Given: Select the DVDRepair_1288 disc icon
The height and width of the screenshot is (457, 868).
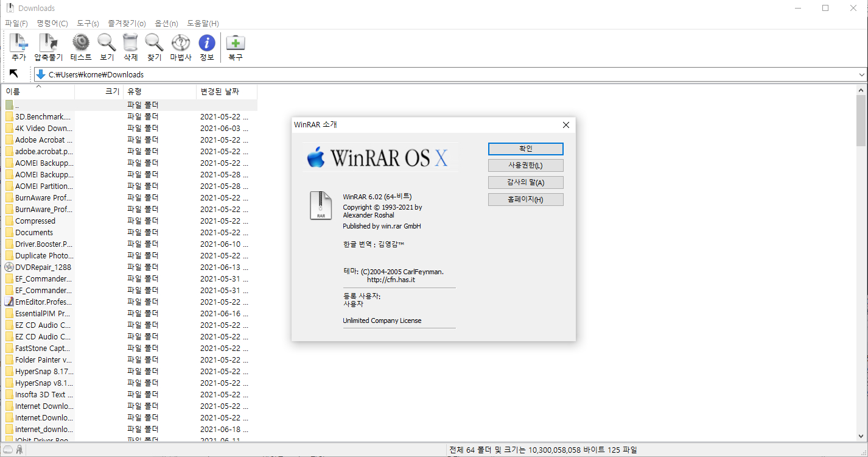Looking at the screenshot, I should pos(9,267).
